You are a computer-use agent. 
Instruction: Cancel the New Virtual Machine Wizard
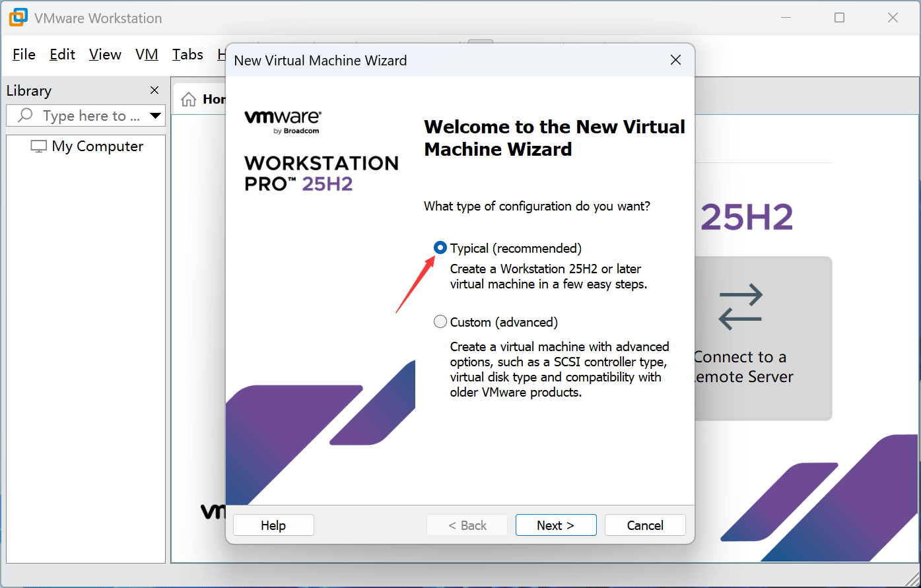point(645,525)
